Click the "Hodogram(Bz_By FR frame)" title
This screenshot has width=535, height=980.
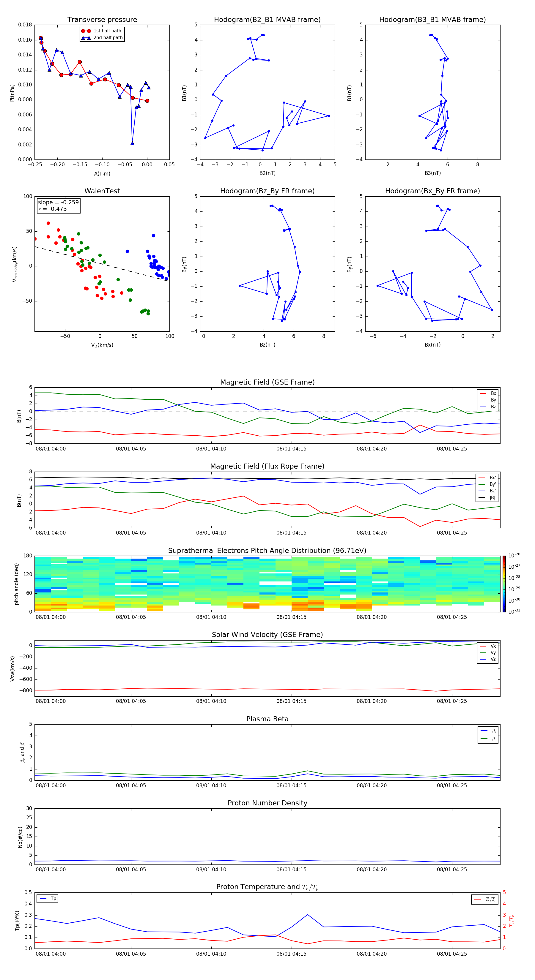tap(267, 191)
